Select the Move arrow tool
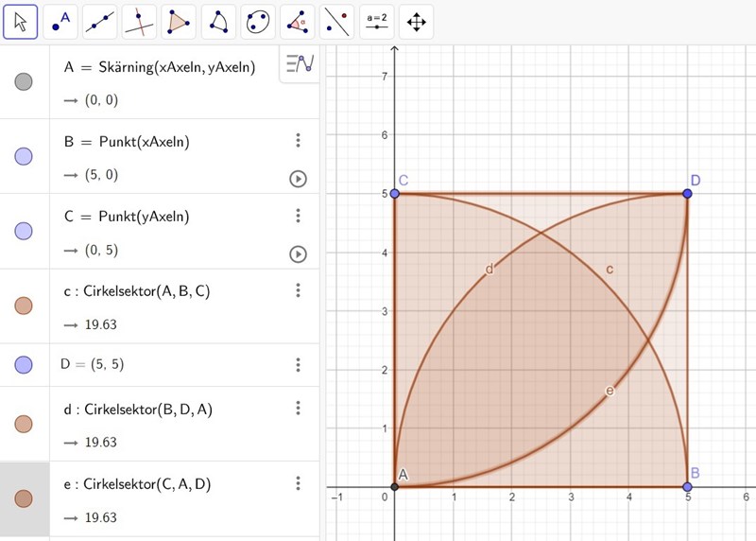Image resolution: width=756 pixels, height=541 pixels. pyautogui.click(x=21, y=22)
